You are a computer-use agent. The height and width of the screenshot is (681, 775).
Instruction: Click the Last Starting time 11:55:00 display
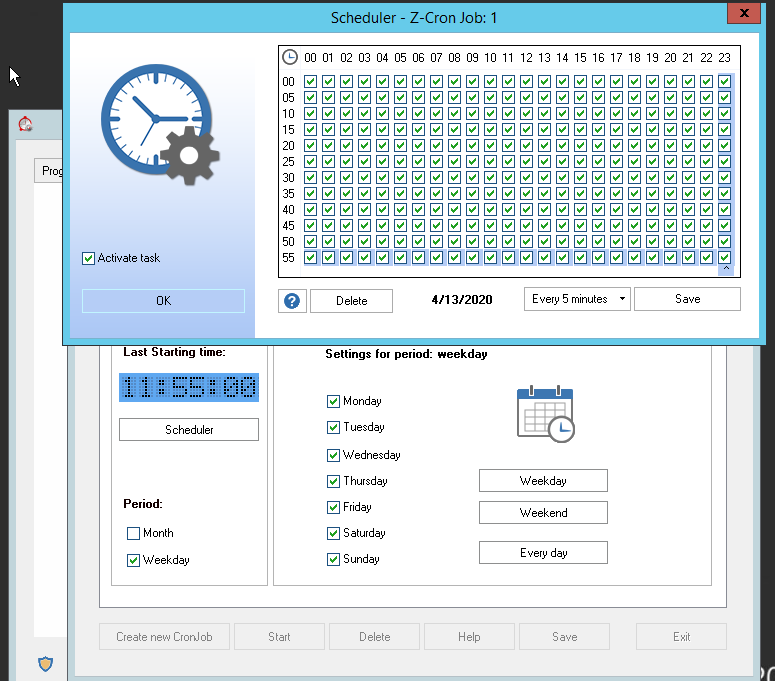[x=189, y=387]
